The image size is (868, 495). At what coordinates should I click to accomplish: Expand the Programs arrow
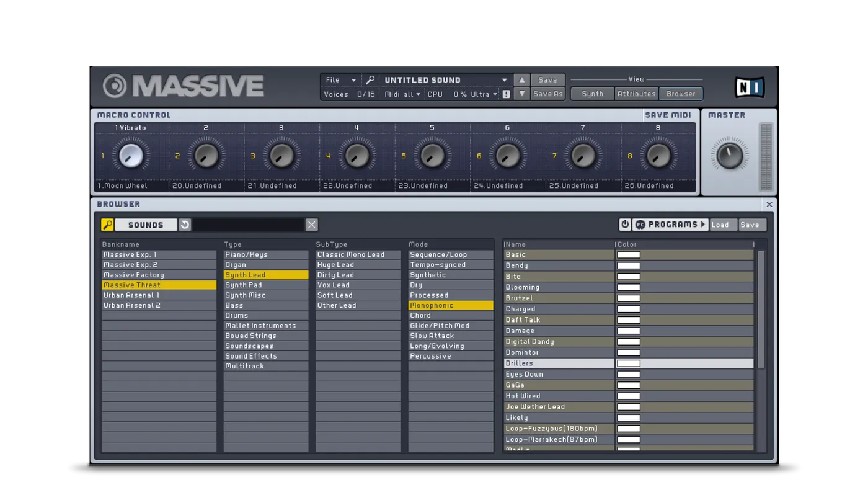pos(703,225)
